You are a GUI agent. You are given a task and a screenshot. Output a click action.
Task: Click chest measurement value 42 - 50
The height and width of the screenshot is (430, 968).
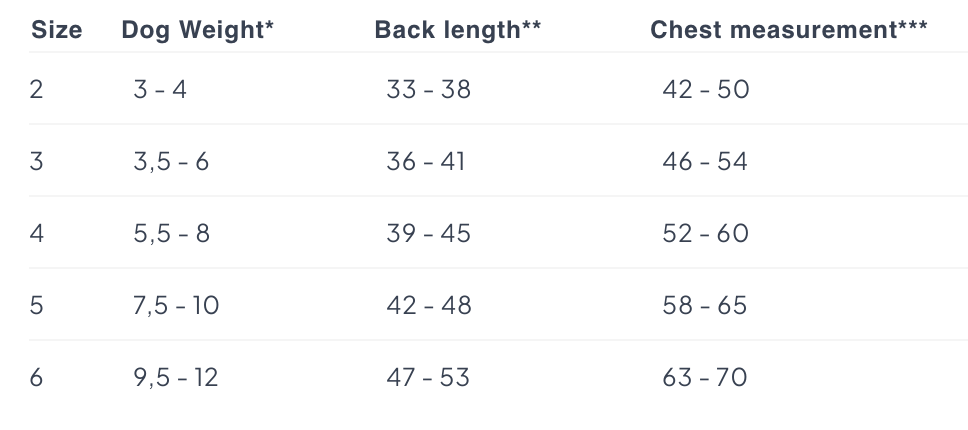706,89
